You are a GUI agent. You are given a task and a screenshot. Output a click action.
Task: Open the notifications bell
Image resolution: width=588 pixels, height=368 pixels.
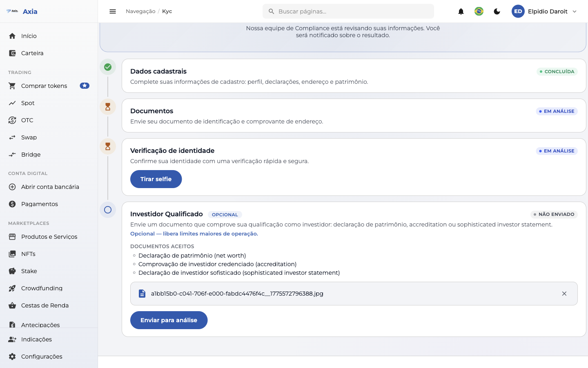[x=461, y=11]
